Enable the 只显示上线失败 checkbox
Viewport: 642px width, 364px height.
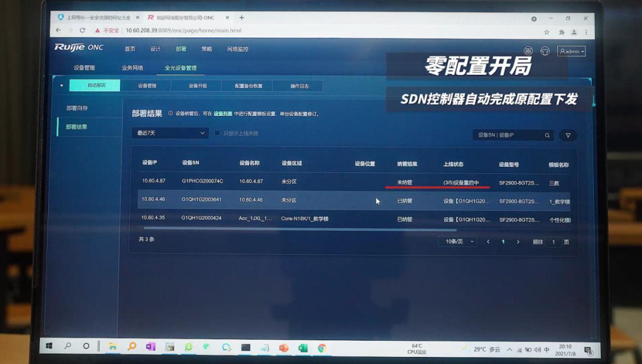(x=218, y=133)
